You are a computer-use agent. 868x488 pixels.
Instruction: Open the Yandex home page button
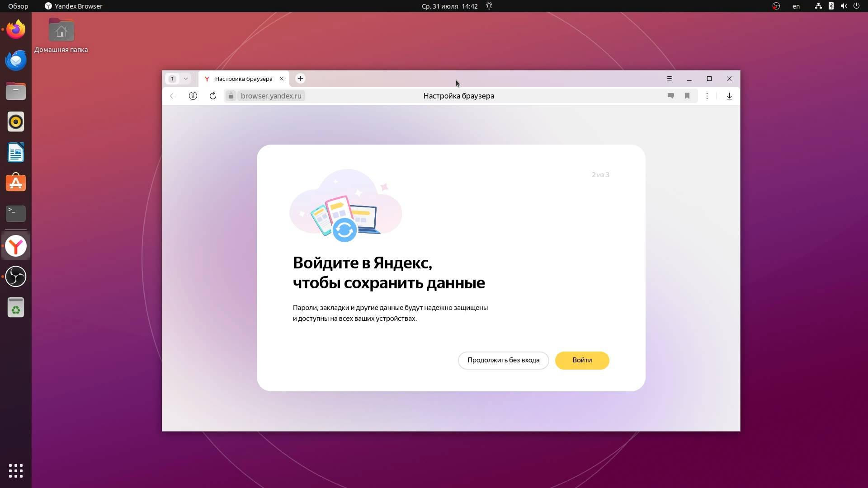click(x=193, y=96)
